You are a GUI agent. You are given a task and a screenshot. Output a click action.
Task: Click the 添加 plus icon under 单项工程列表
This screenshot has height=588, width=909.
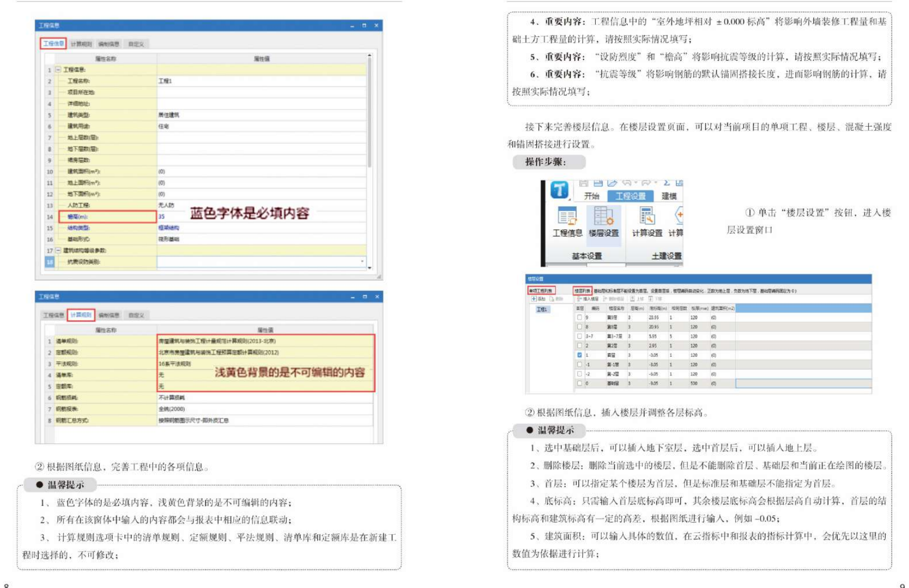tap(534, 299)
